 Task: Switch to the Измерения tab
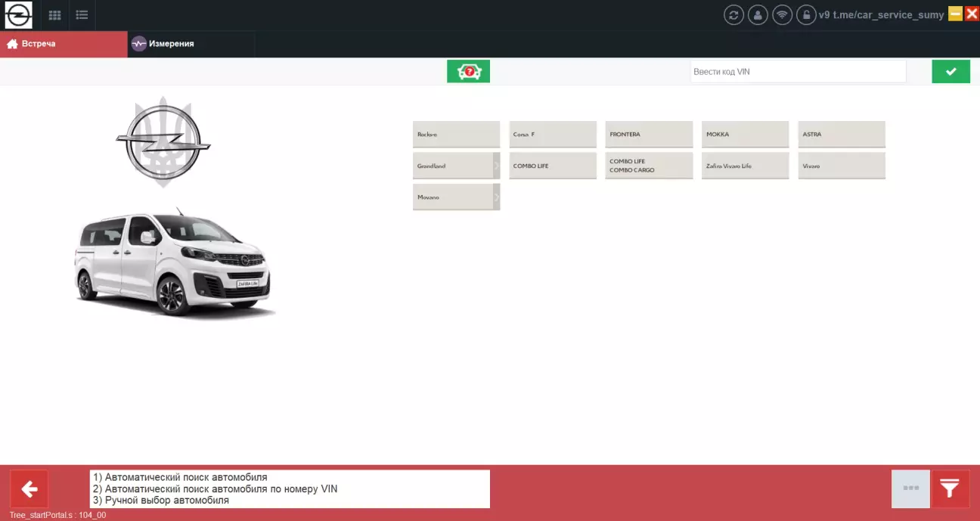point(191,44)
